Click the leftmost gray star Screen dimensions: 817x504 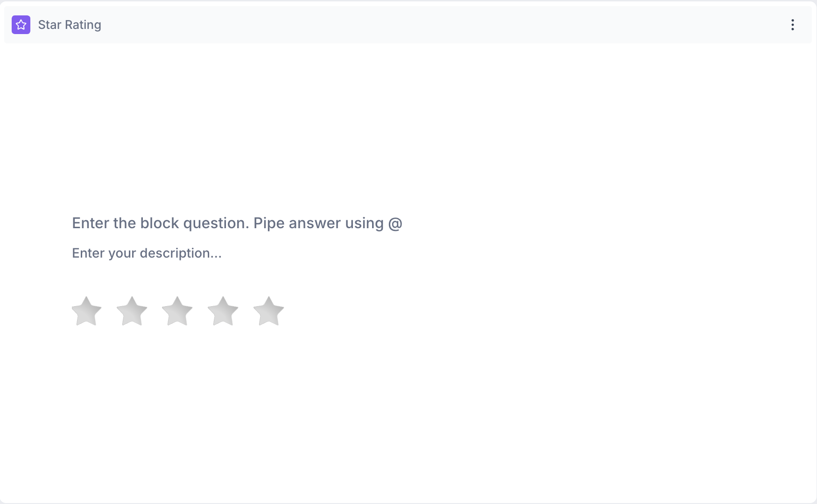point(87,311)
